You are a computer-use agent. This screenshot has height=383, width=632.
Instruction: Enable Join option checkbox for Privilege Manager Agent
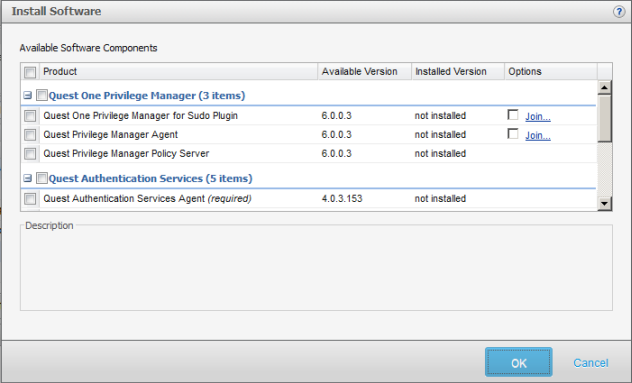click(513, 133)
